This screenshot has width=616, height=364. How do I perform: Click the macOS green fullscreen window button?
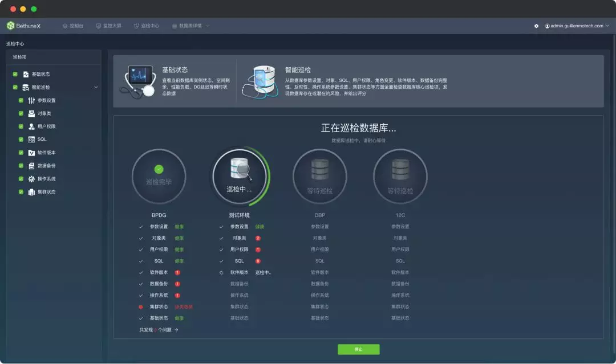pos(34,9)
